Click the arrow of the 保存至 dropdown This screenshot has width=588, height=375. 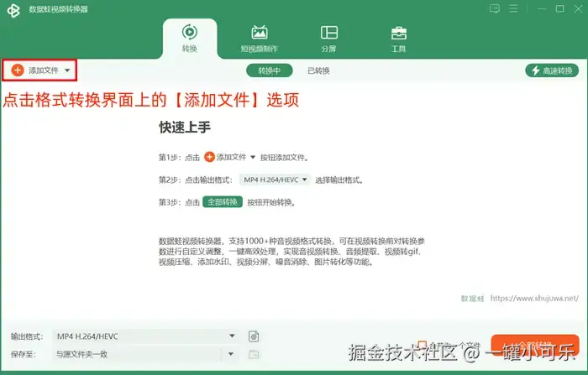[x=231, y=354]
